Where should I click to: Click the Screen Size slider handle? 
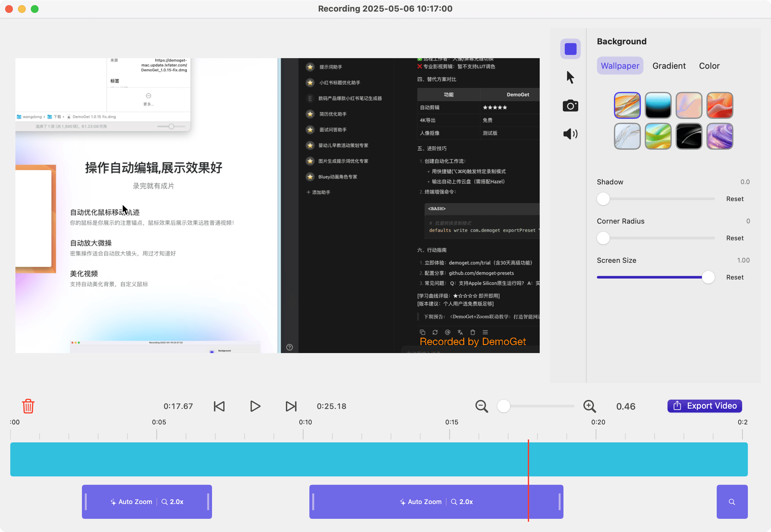[708, 277]
